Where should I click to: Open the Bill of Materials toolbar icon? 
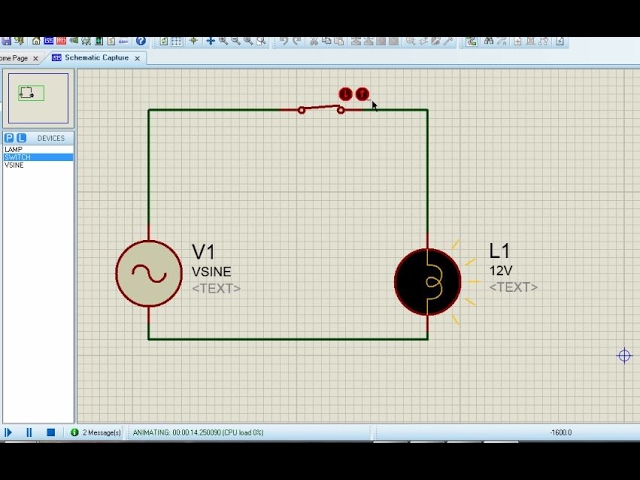(111, 41)
